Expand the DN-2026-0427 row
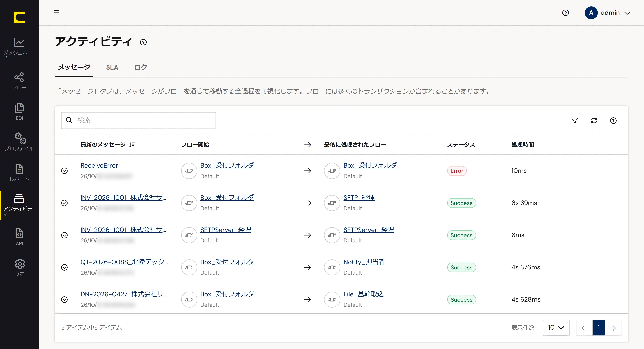 [64, 300]
